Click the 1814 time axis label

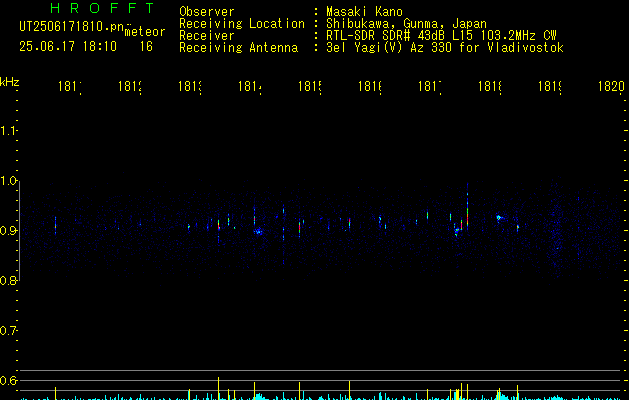tap(250, 86)
